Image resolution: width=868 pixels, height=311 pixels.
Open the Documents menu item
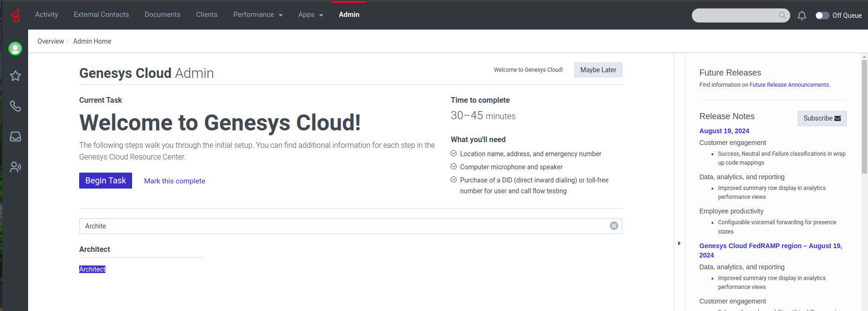click(163, 15)
